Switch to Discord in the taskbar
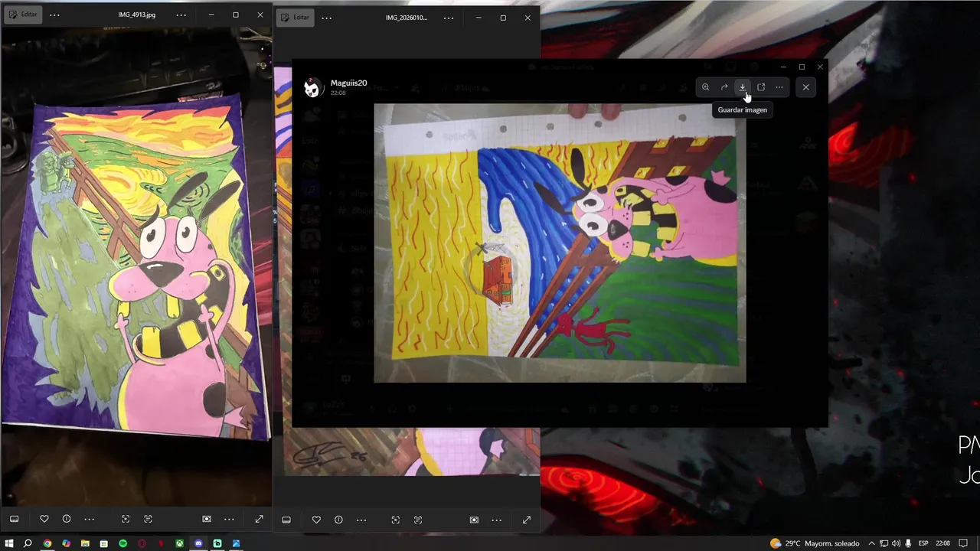The width and height of the screenshot is (980, 551). (198, 543)
